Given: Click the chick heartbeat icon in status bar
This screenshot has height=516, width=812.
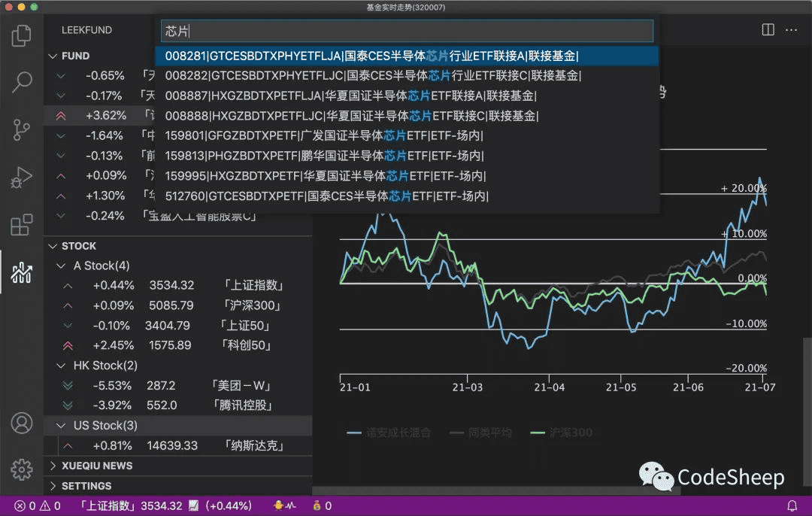Looking at the screenshot, I should point(284,505).
